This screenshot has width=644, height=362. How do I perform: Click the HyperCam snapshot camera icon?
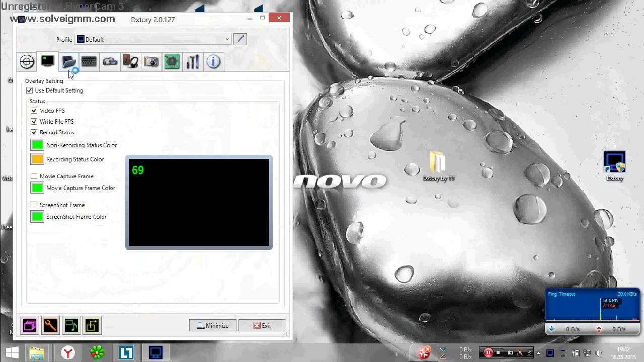coord(511,352)
